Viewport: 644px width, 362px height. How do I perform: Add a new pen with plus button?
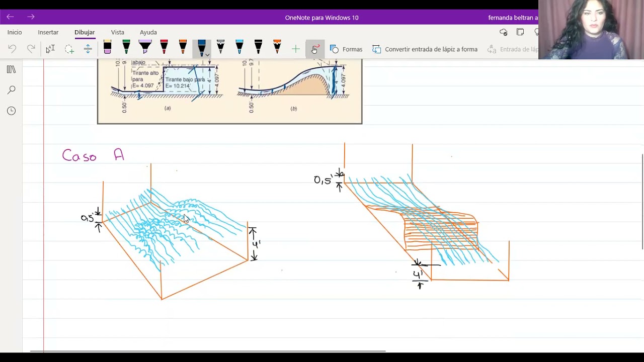pyautogui.click(x=296, y=49)
